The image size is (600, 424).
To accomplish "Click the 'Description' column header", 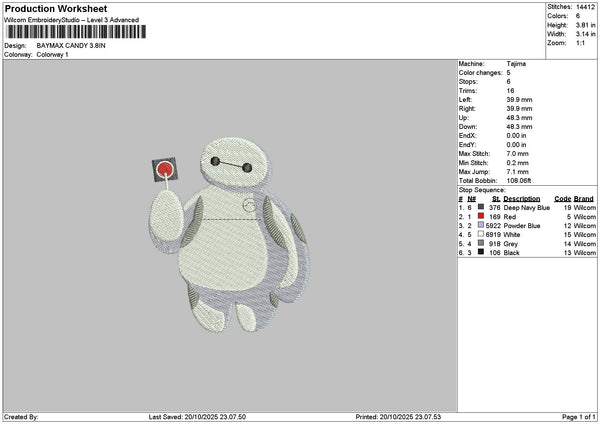I will [x=522, y=199].
